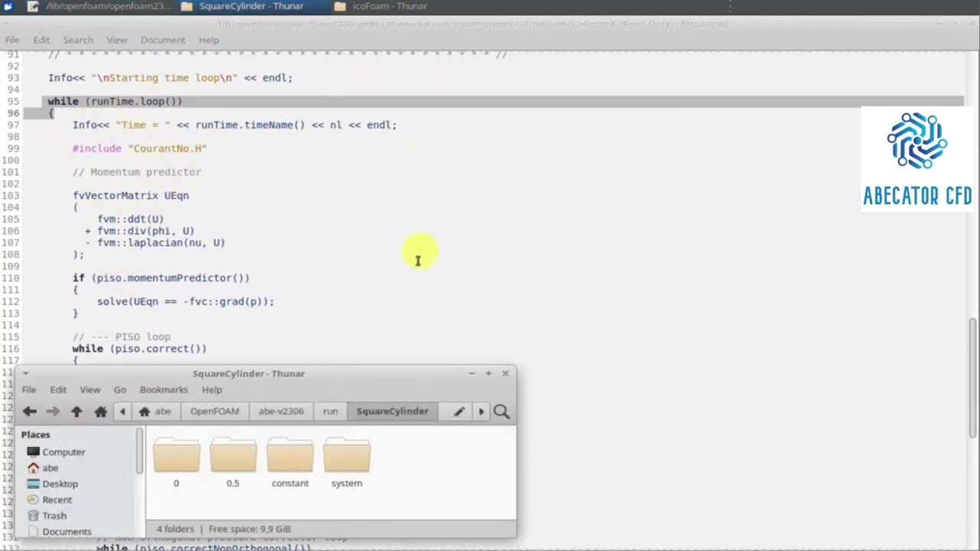The width and height of the screenshot is (980, 551).
Task: Open Thunar Bookmarks menu
Action: coord(164,390)
